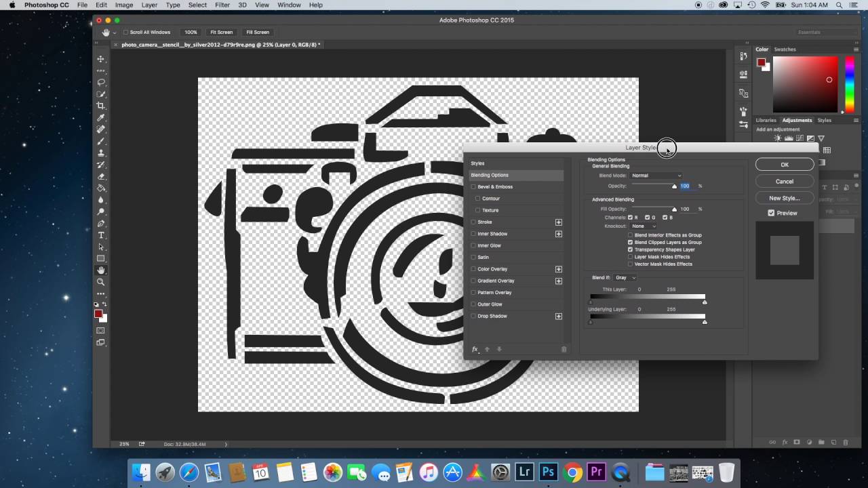Select the Lasso tool
Image resolution: width=868 pixels, height=488 pixels.
point(101,83)
